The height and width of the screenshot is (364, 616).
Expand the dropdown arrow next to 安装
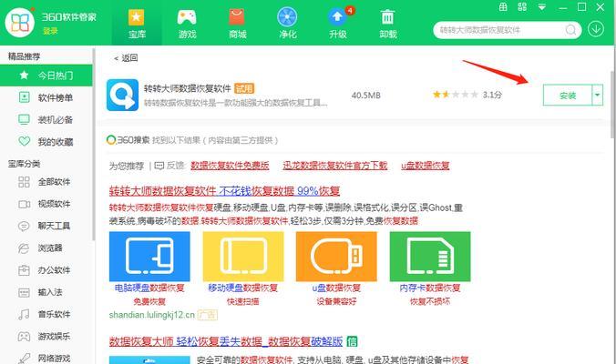point(598,96)
